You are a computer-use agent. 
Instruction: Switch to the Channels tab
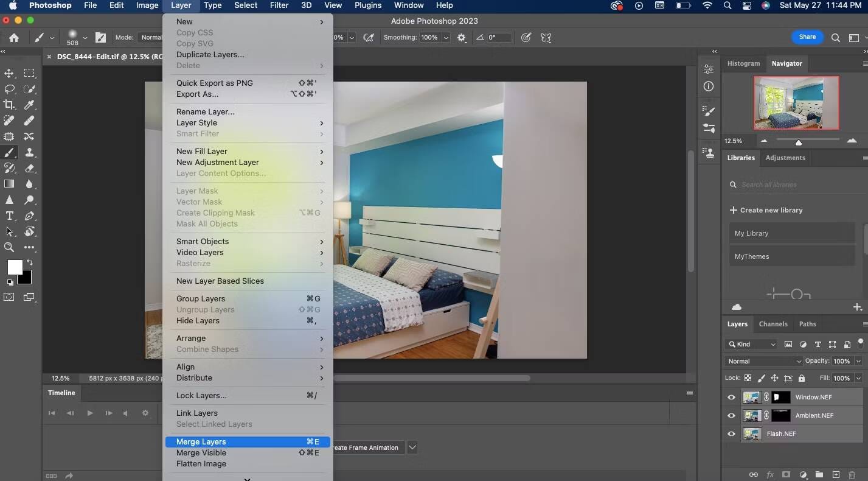tap(773, 324)
